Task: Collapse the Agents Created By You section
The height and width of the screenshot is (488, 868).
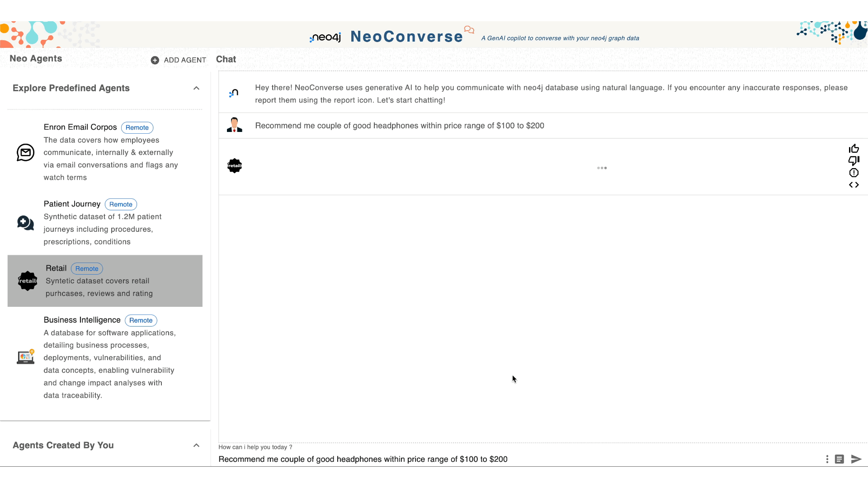Action: point(196,445)
